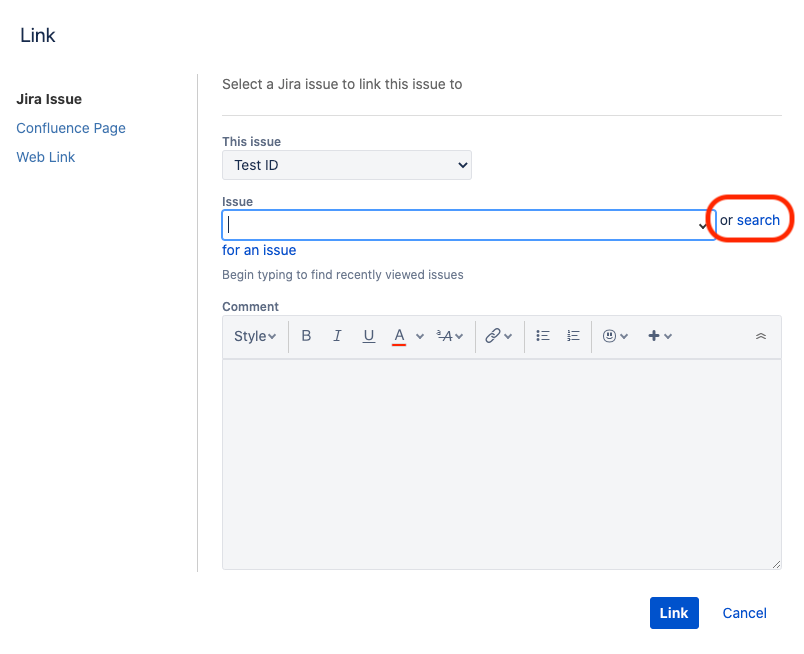
Task: Open the text color options arrow
Action: click(x=420, y=337)
